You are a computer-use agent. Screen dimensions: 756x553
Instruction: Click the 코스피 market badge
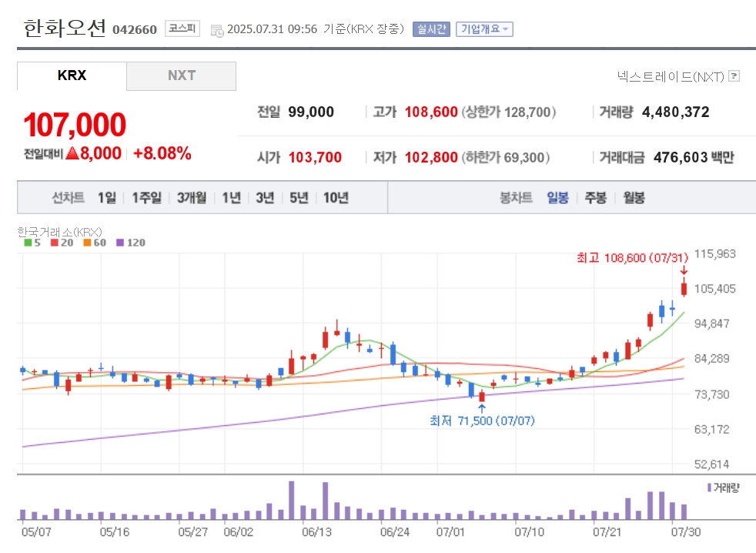[x=182, y=28]
